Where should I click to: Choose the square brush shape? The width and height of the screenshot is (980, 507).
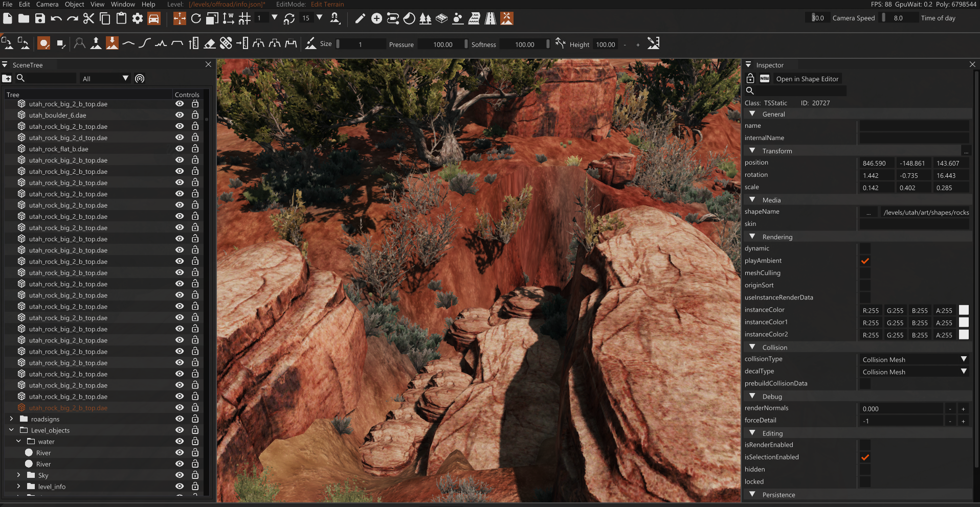click(61, 43)
